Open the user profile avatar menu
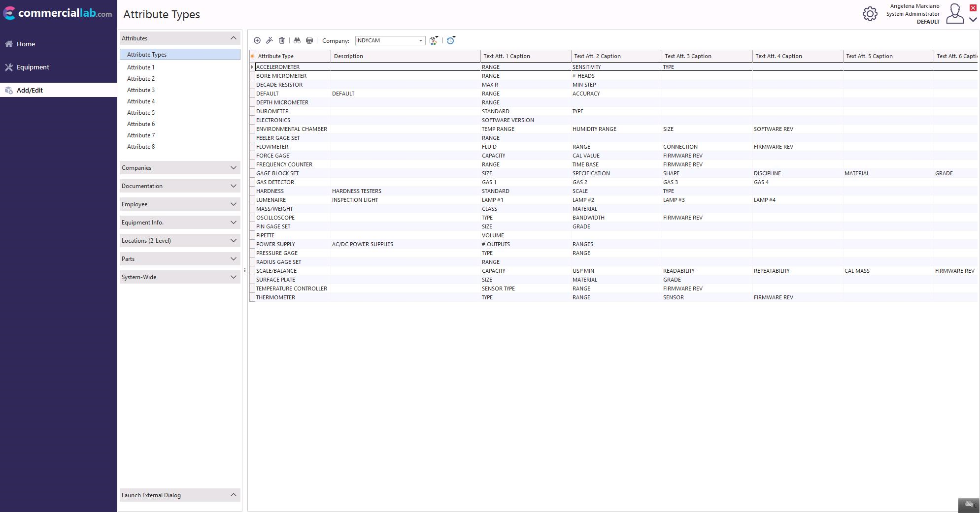 [x=955, y=14]
